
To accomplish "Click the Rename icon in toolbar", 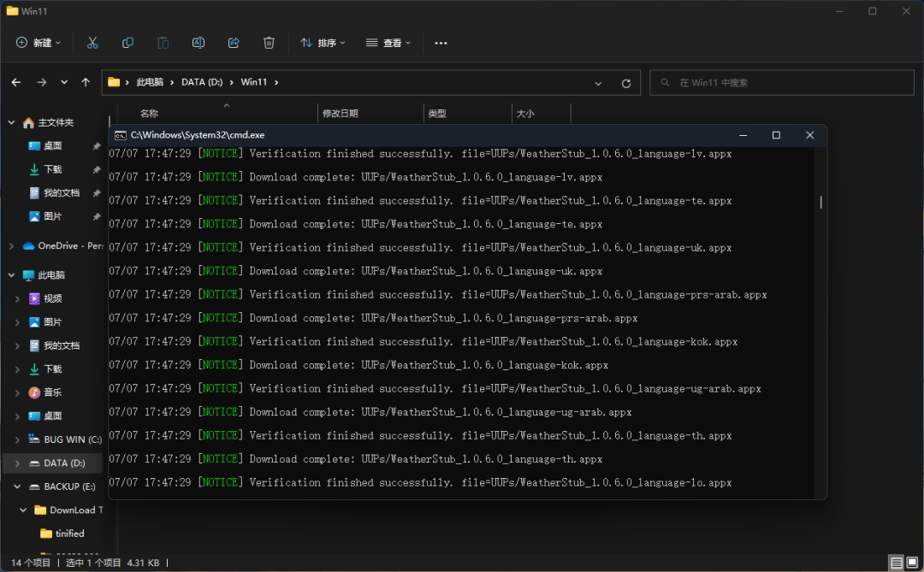I will tap(198, 43).
